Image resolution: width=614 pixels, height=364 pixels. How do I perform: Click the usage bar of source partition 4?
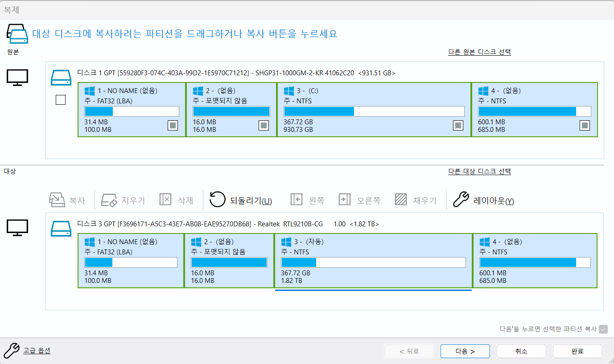pos(535,111)
